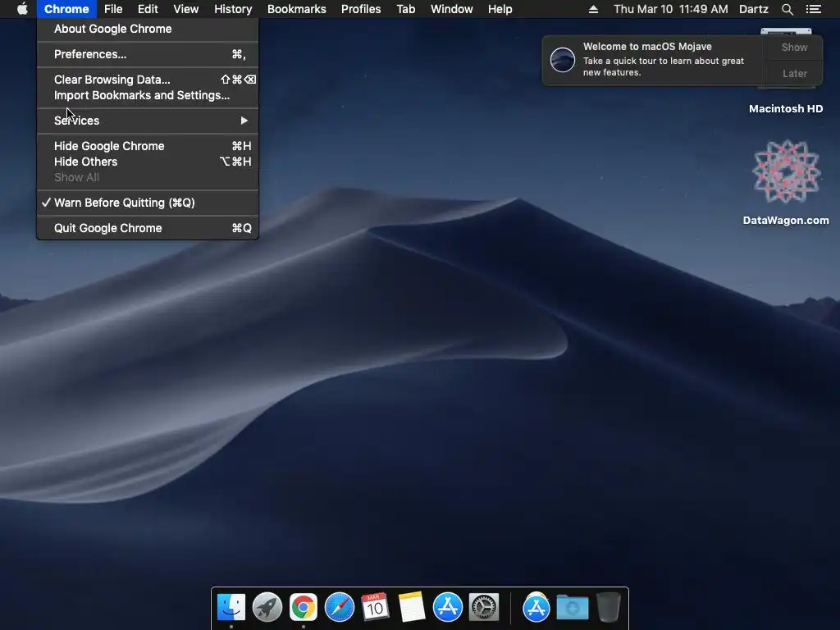Open System Preferences from the dock
Viewport: 840px width, 630px height.
coord(484,608)
